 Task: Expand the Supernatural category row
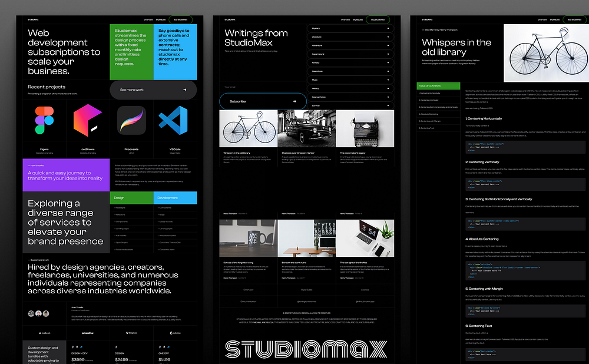pos(350,54)
